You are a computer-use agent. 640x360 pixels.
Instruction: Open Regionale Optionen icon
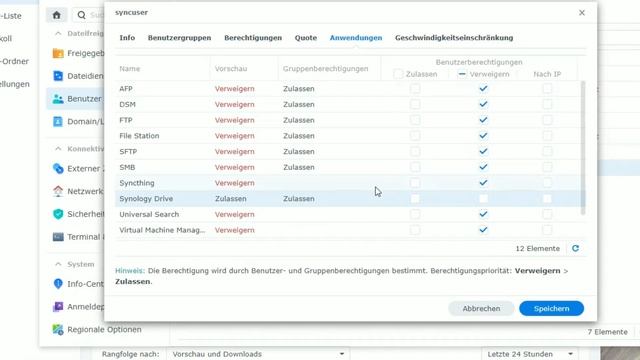click(x=58, y=329)
